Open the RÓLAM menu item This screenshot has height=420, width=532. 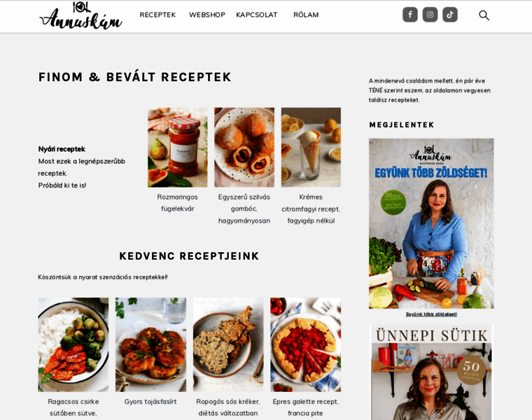pyautogui.click(x=306, y=15)
